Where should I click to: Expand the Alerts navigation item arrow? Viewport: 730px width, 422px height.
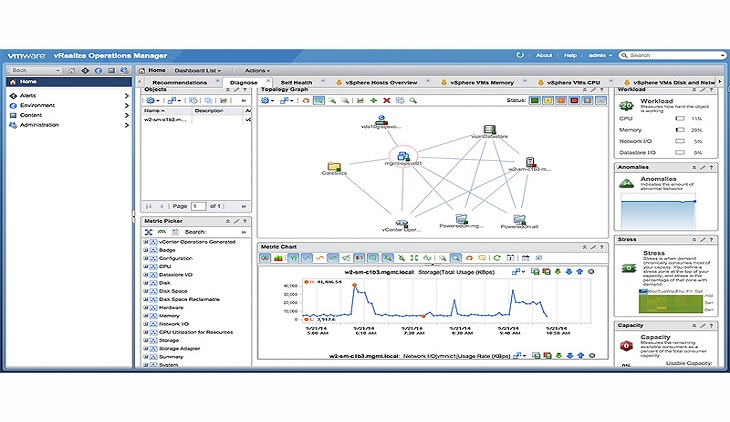point(127,95)
